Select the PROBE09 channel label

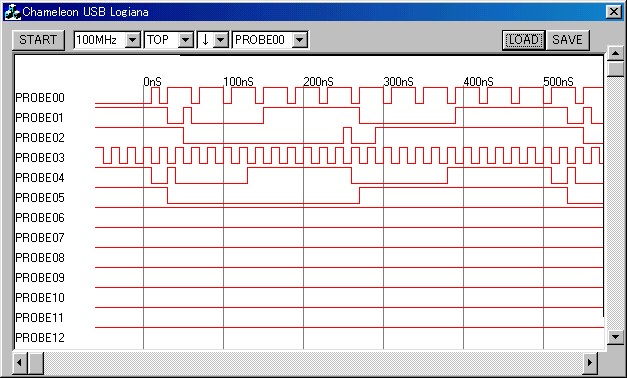(x=40, y=278)
